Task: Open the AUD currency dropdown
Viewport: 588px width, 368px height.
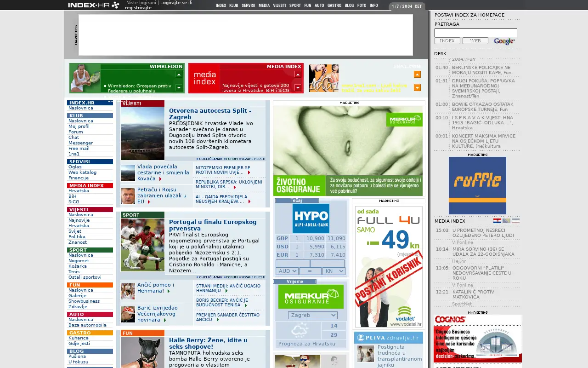Action: [287, 271]
